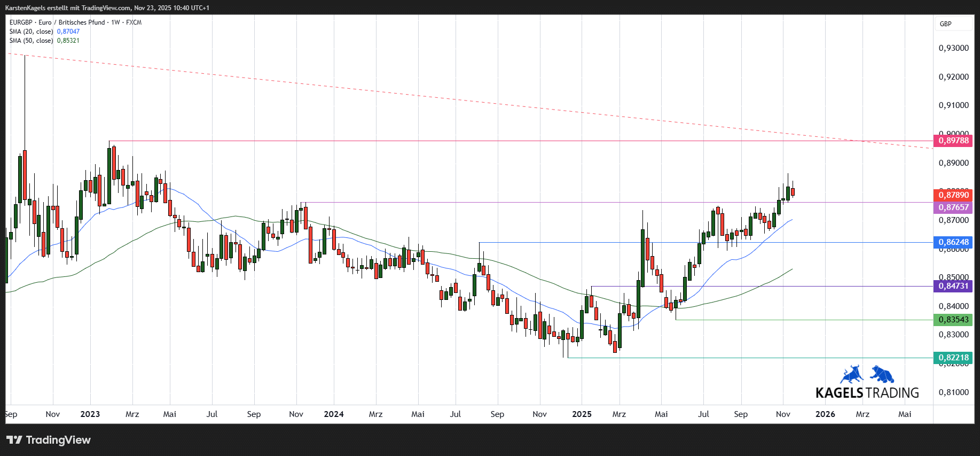The height and width of the screenshot is (456, 980).
Task: Open the GBP currency selector
Action: tap(946, 24)
